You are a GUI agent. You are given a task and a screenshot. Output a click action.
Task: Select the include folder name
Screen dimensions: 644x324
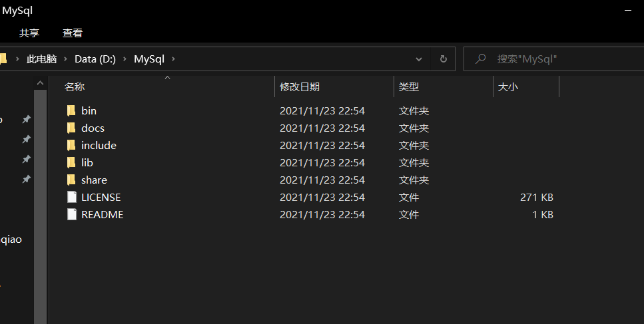99,145
